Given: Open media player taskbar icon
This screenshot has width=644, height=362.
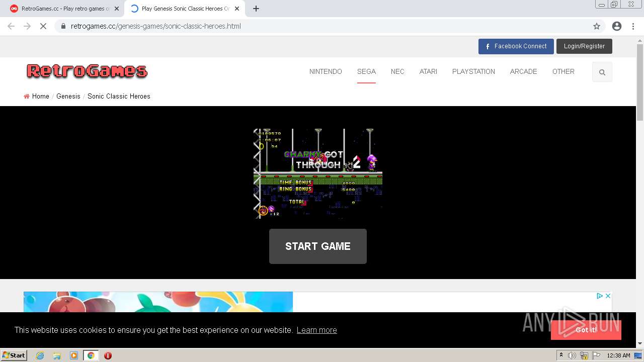Looking at the screenshot, I should 74,355.
